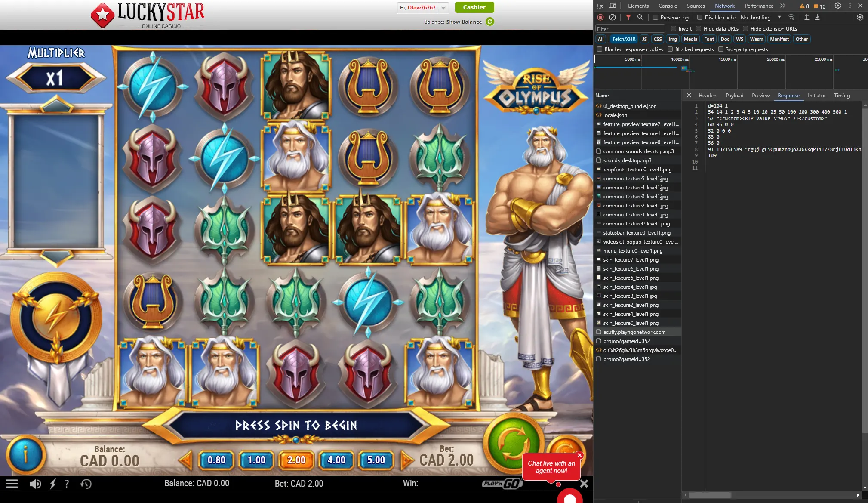
Task: Switch to Headers tab
Action: pos(708,95)
